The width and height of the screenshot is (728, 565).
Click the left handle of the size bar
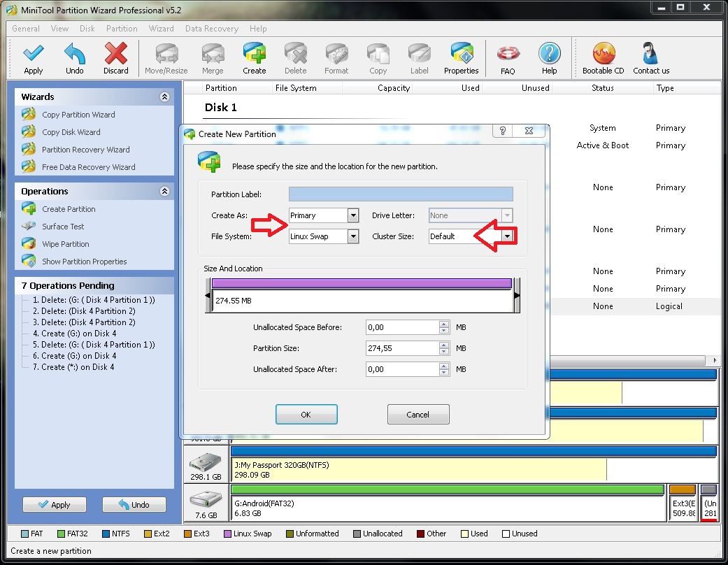208,295
